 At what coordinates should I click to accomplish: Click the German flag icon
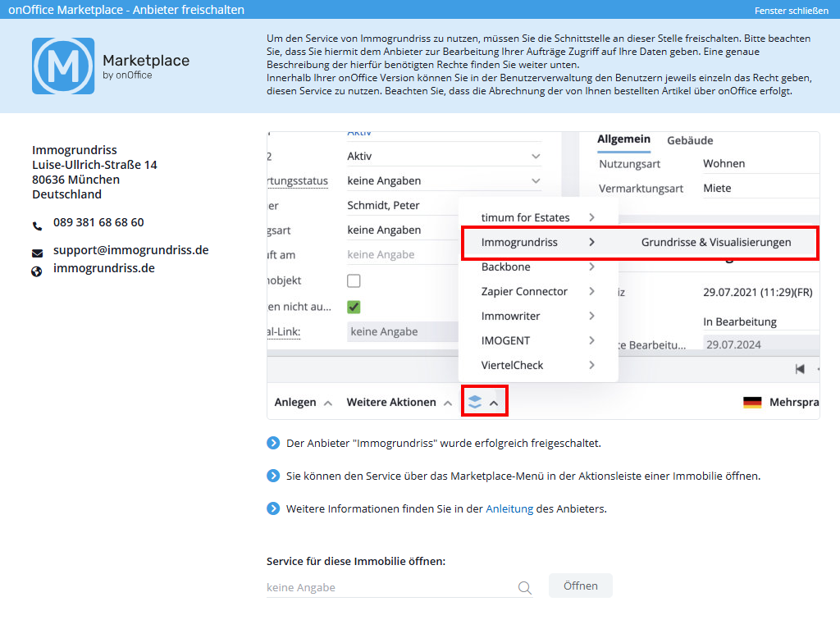tap(752, 403)
